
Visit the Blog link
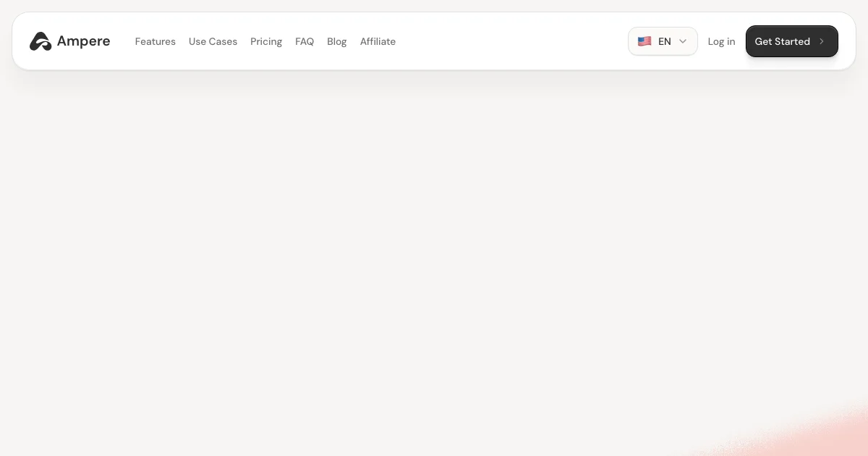coord(337,41)
